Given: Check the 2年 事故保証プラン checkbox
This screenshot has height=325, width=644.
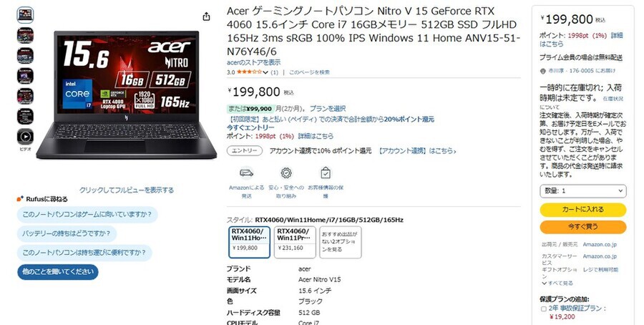Looking at the screenshot, I should point(543,309).
